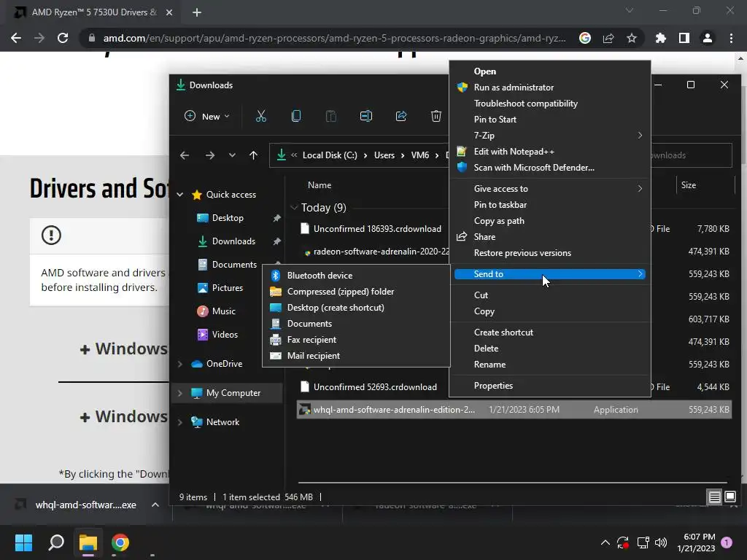Choose Run as administrator
This screenshot has width=747, height=560.
[550, 87]
